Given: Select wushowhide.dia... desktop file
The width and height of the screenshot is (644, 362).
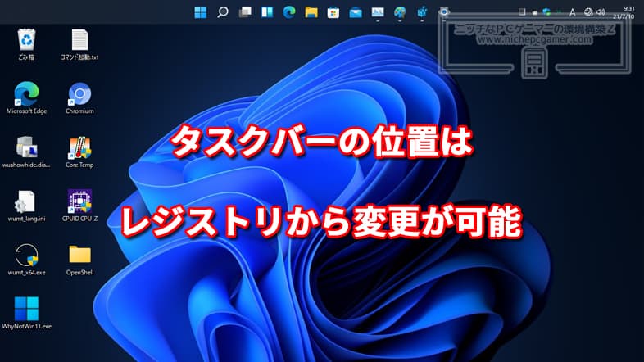Looking at the screenshot, I should (x=26, y=152).
